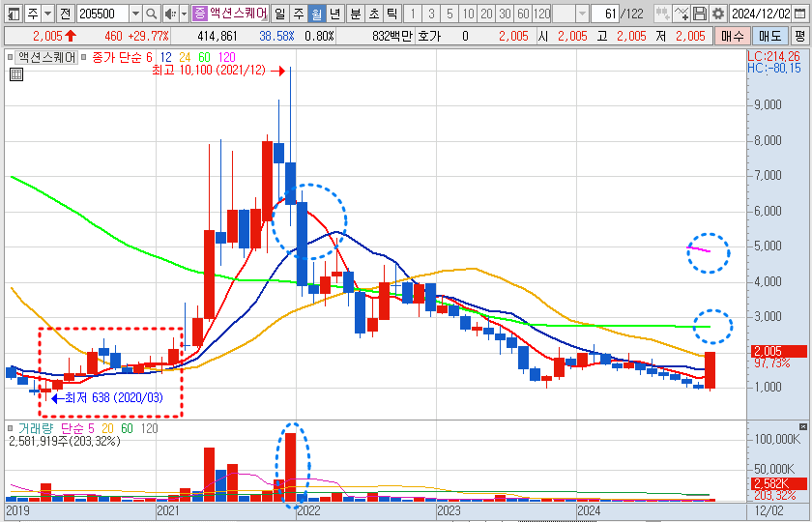Click the small square marker before 종가 단순

(x=83, y=57)
